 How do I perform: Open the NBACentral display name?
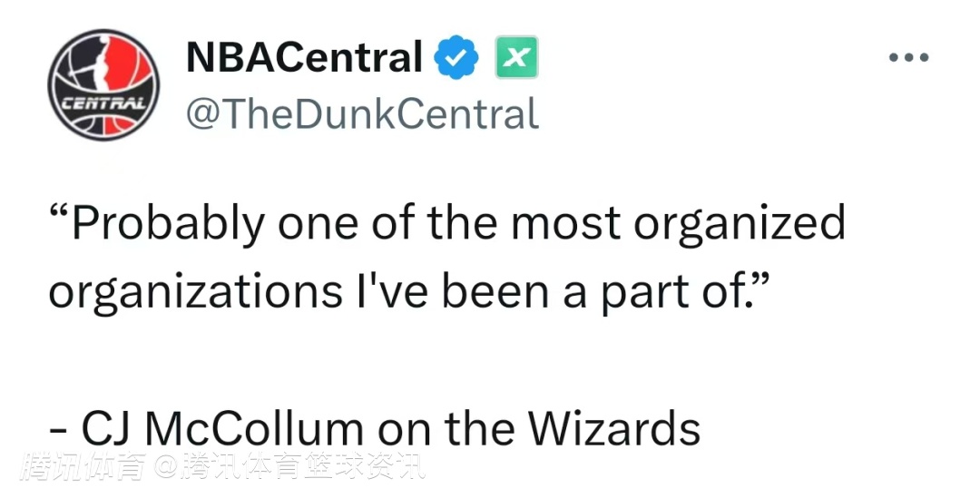304,59
